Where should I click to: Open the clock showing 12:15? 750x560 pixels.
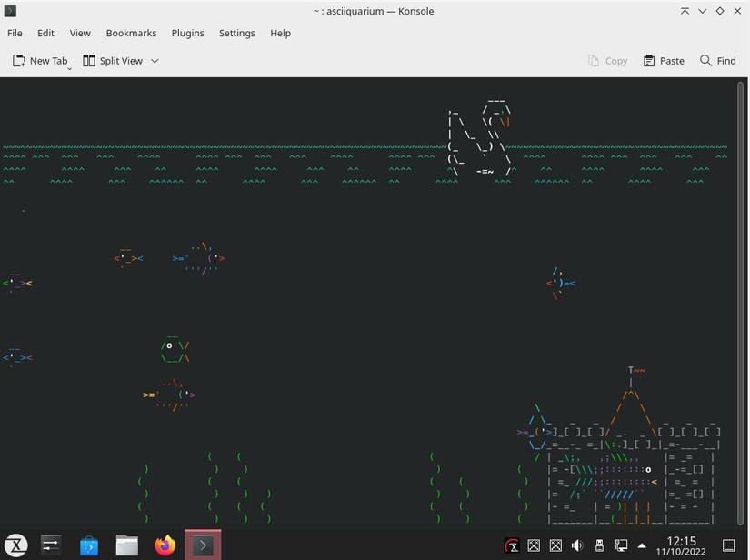click(681, 545)
